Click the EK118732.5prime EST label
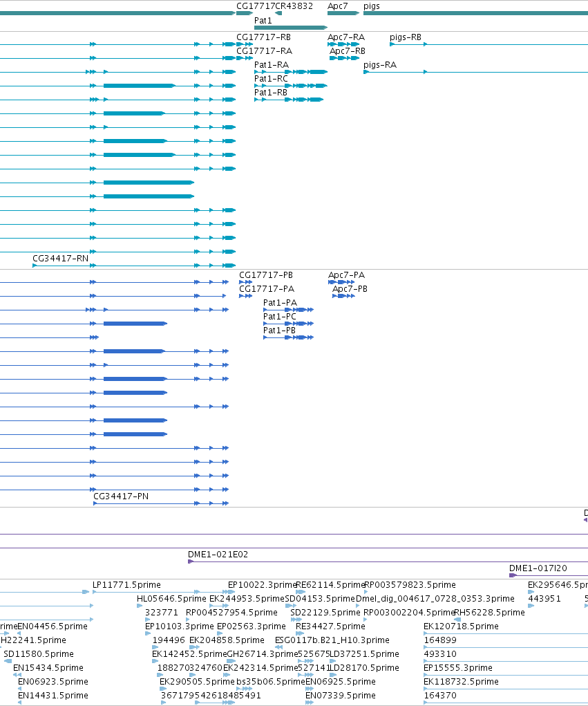Viewport: 588px width, 706px height. [x=461, y=682]
